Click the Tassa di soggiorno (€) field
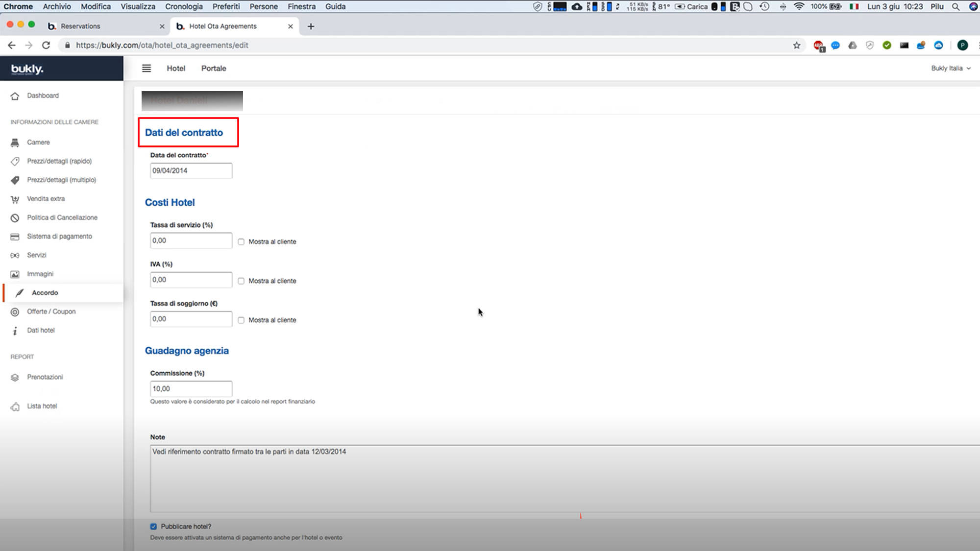The width and height of the screenshot is (980, 551). click(x=191, y=319)
